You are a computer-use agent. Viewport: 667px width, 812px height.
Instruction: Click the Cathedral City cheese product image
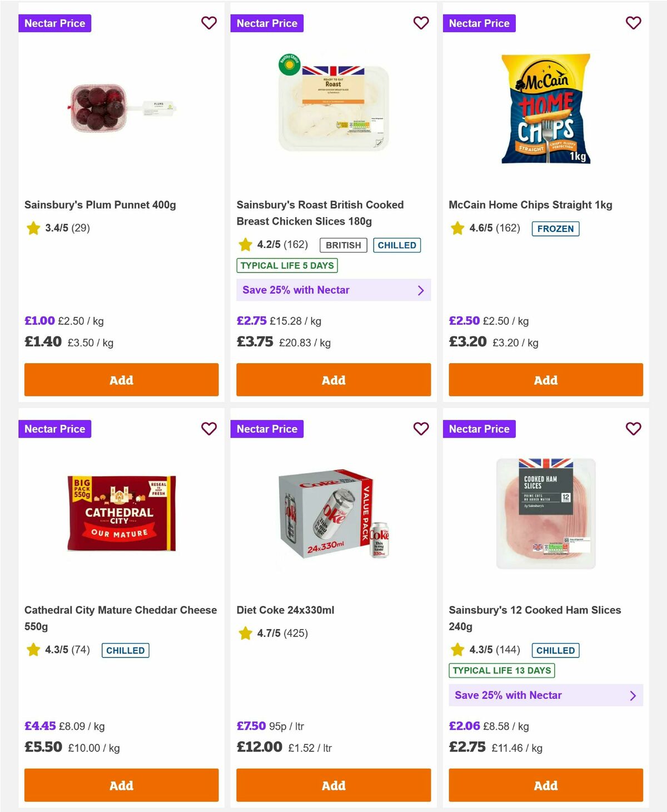click(121, 512)
